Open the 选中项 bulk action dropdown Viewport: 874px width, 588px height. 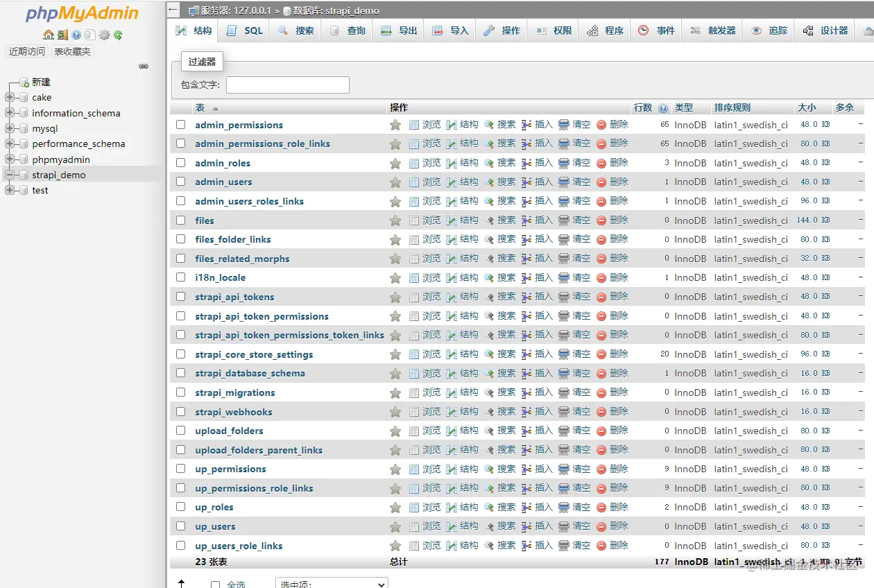pos(332,583)
